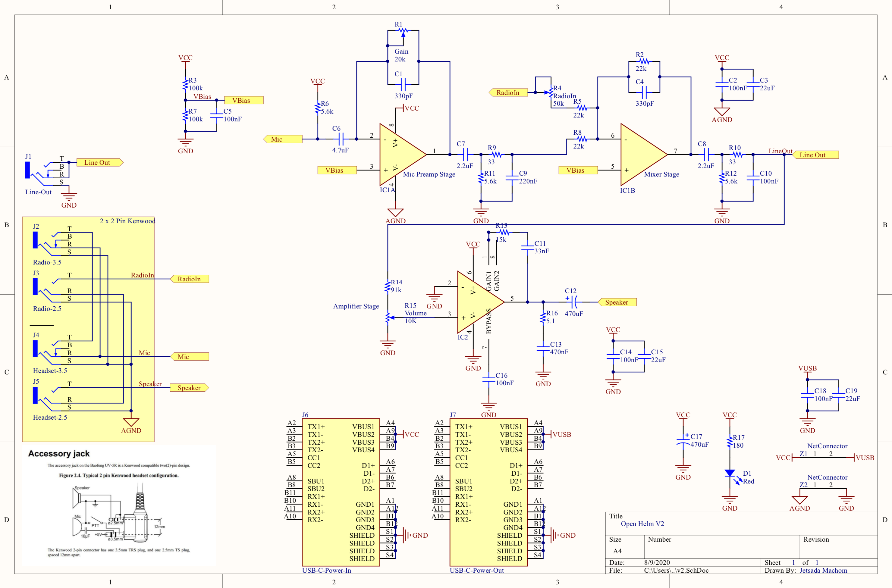
Task: Click the Open Helm V2 title text
Action: (642, 524)
